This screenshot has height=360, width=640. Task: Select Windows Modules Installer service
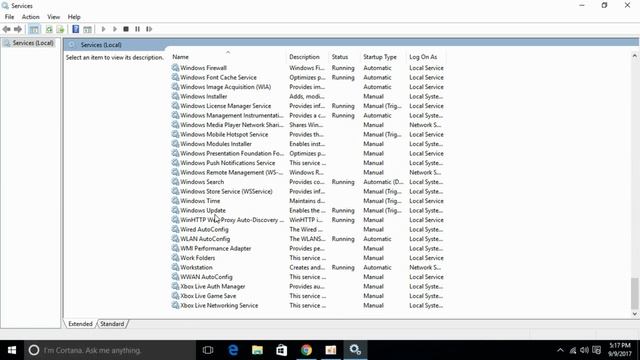coord(216,144)
